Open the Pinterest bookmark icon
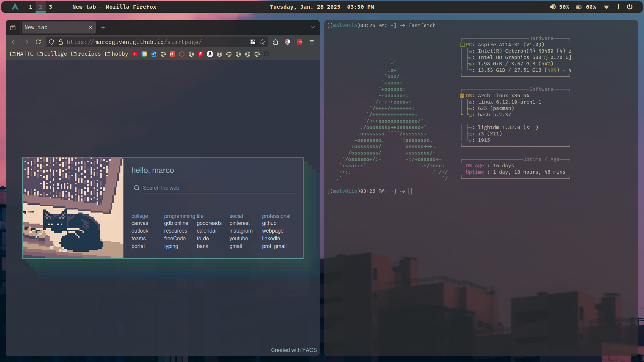Screen dimensions: 644x362 [201, 54]
